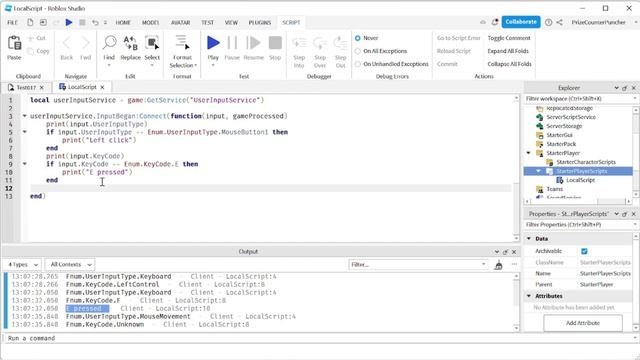Switch to the HOME ribbon tab

click(x=123, y=22)
